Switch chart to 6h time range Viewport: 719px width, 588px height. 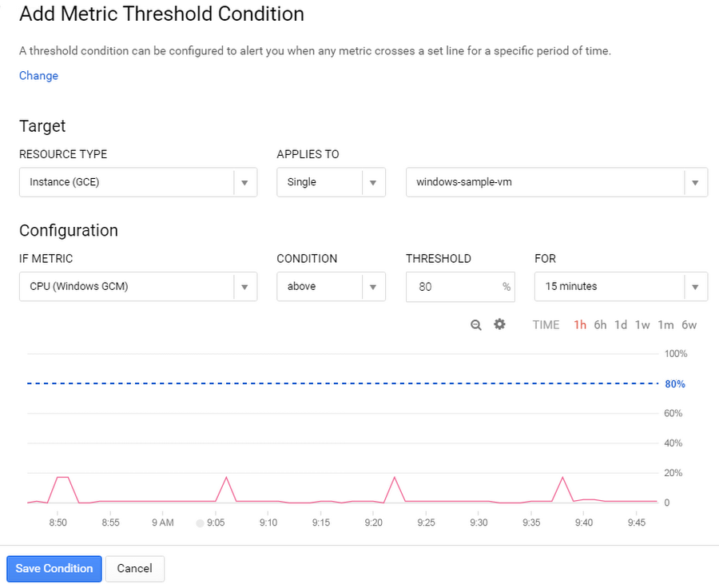[x=600, y=325]
